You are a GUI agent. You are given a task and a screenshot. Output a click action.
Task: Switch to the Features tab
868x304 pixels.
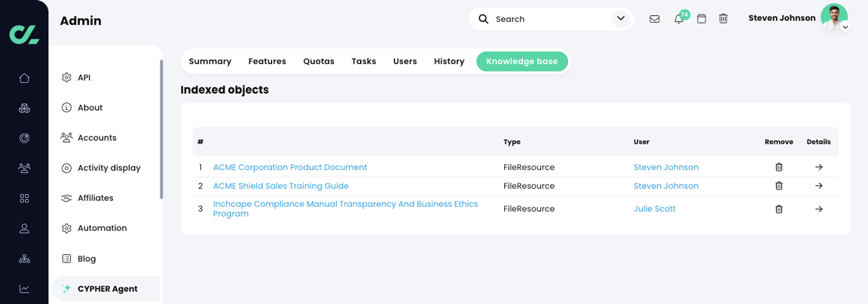click(x=267, y=62)
